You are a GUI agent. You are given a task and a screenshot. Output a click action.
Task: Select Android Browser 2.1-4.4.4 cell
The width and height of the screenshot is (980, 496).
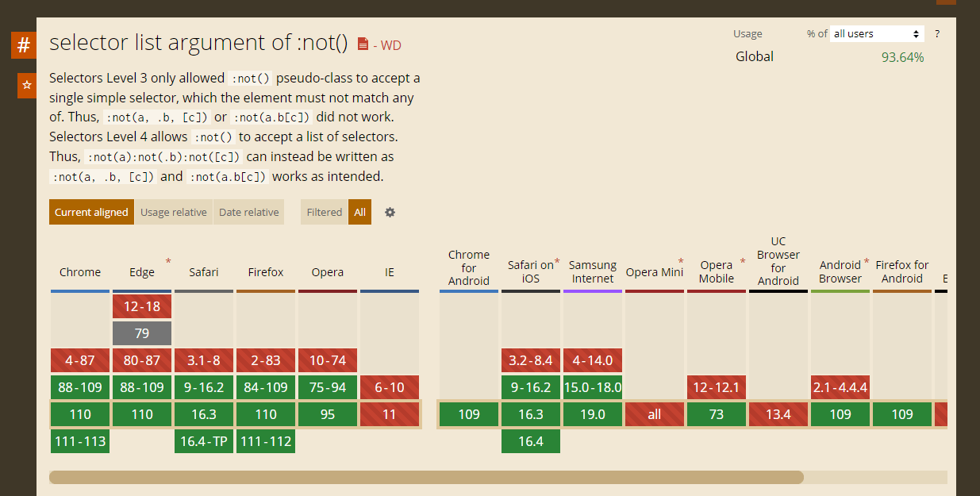[840, 387]
